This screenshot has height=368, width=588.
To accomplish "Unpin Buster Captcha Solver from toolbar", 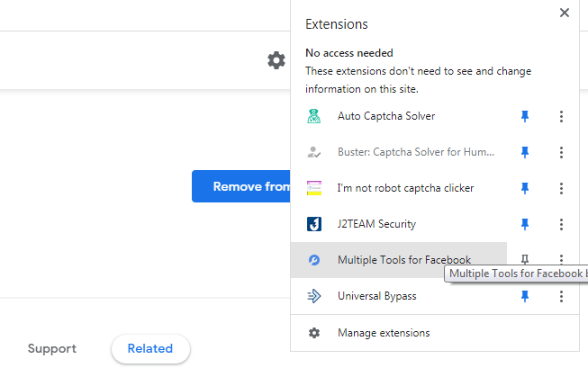I will coord(525,152).
